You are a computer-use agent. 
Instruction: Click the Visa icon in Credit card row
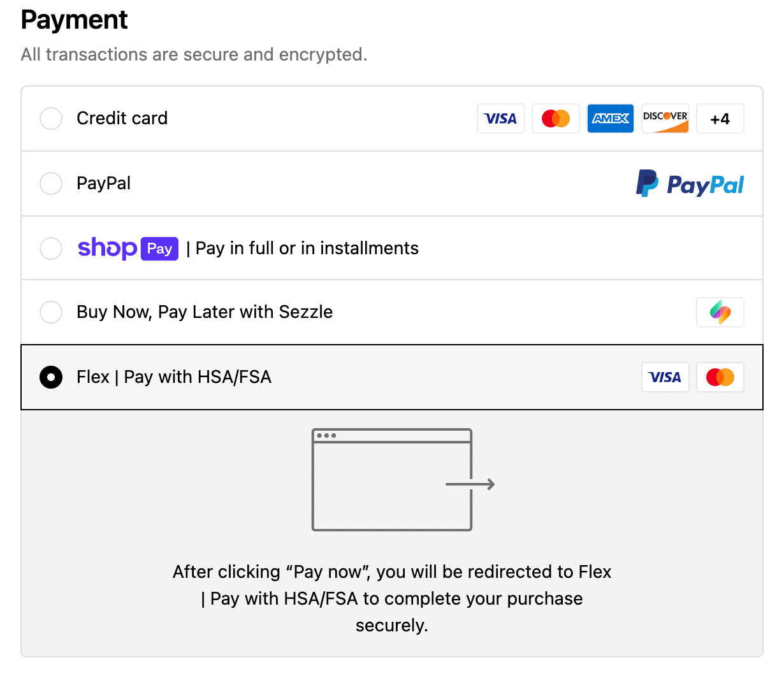(x=500, y=119)
